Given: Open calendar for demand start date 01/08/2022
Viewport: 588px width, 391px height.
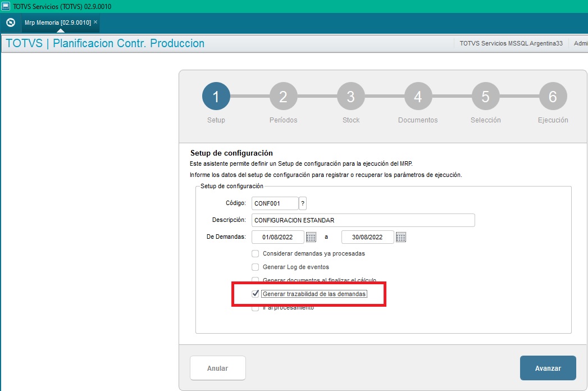Looking at the screenshot, I should 311,237.
